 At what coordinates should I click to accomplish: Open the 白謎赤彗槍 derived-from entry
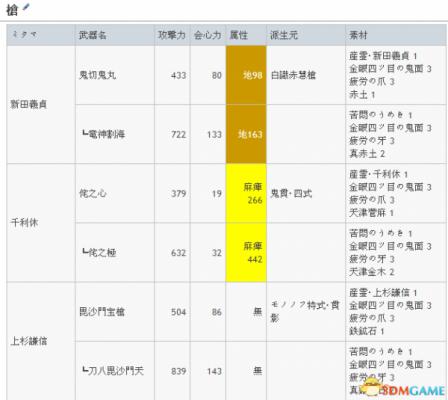click(293, 75)
